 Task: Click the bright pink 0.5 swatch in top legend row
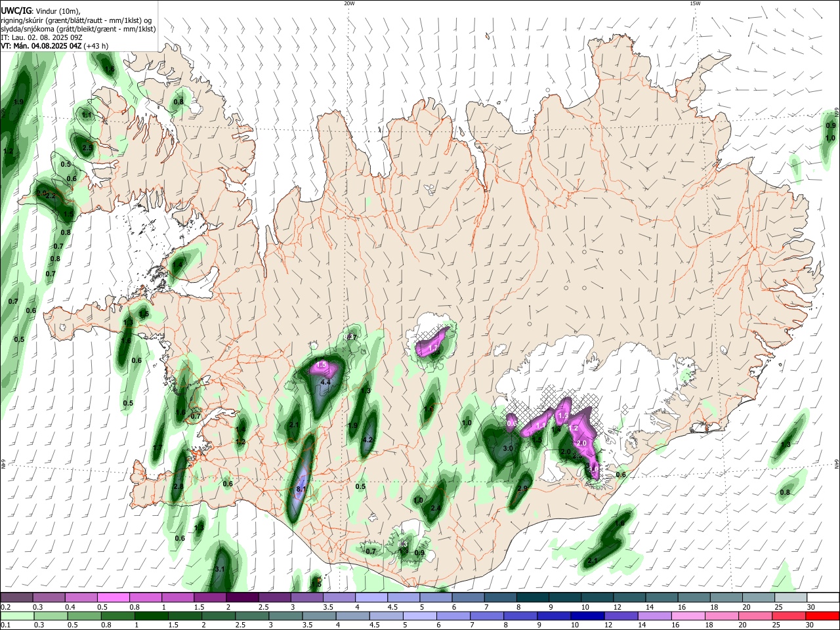(113, 598)
